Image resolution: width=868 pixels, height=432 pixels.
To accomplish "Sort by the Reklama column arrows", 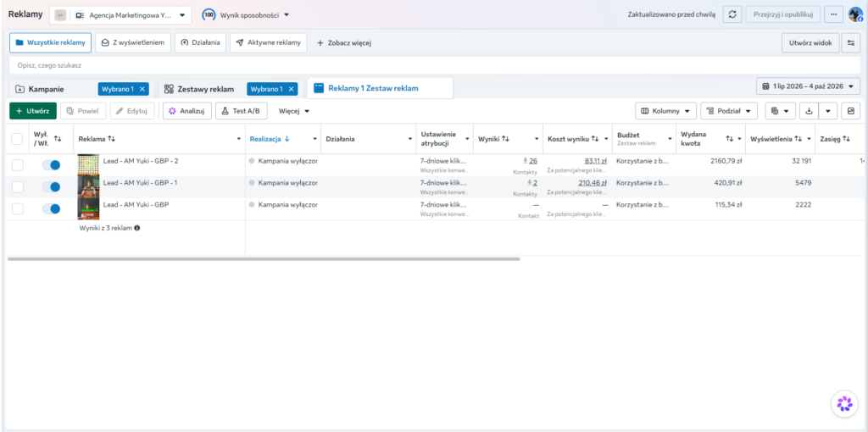I will pos(111,139).
